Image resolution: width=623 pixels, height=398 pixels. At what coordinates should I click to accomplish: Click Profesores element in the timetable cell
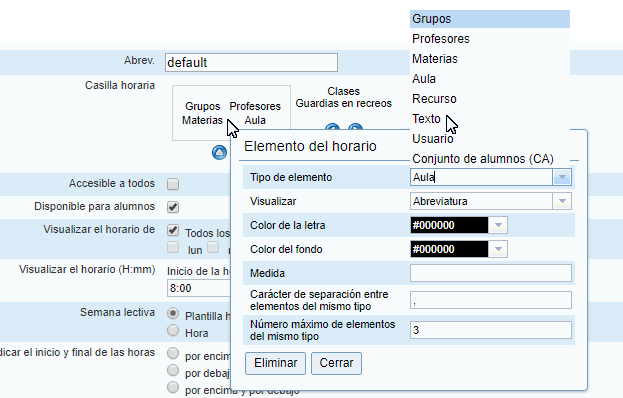(255, 106)
